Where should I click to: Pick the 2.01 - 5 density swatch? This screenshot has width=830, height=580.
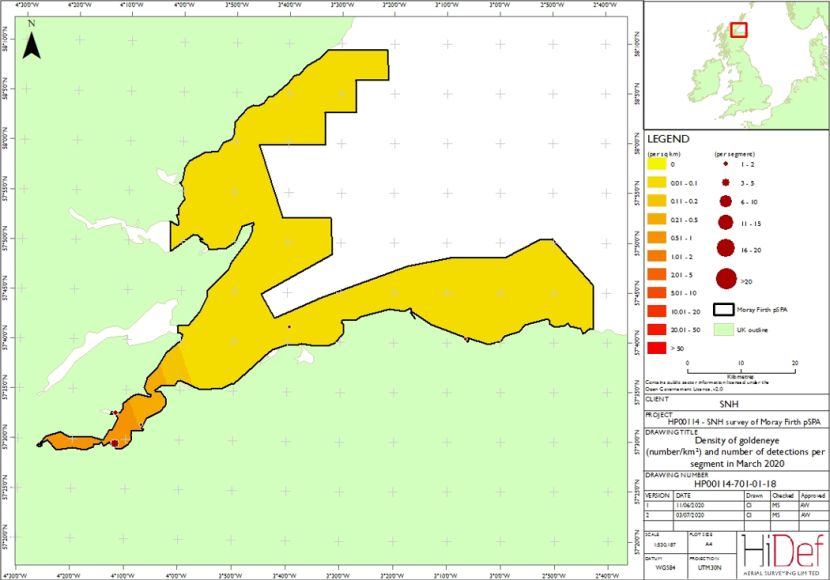coord(656,275)
